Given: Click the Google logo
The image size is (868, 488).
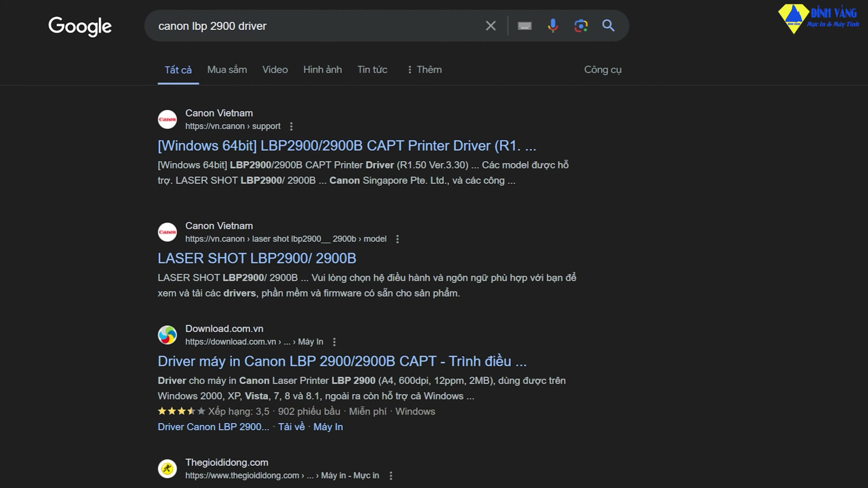Looking at the screenshot, I should click(80, 26).
